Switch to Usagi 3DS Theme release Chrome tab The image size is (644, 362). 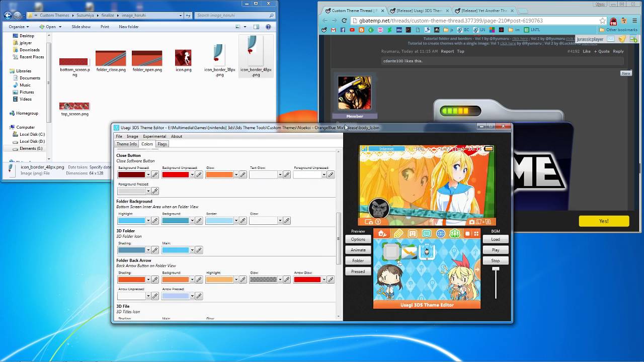(x=419, y=11)
